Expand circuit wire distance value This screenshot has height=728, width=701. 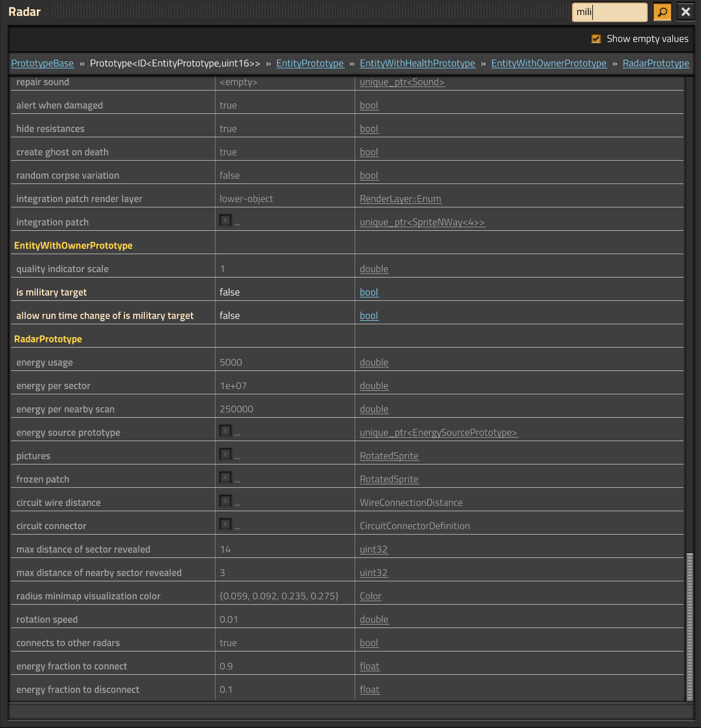click(225, 501)
